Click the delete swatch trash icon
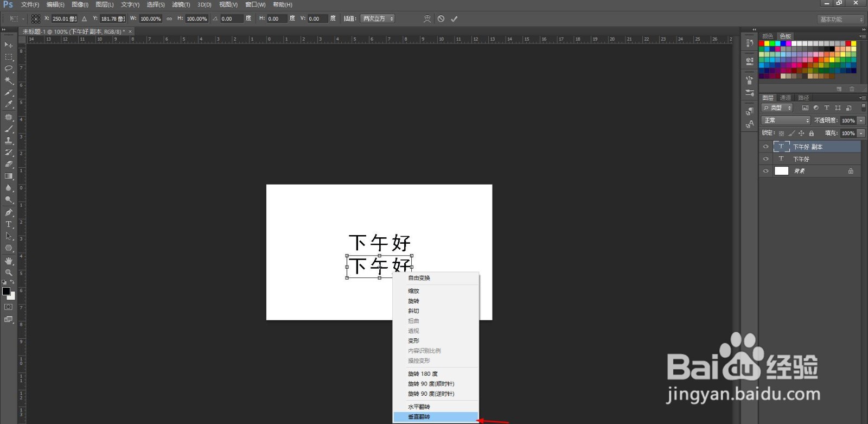This screenshot has width=868, height=424. (x=852, y=88)
